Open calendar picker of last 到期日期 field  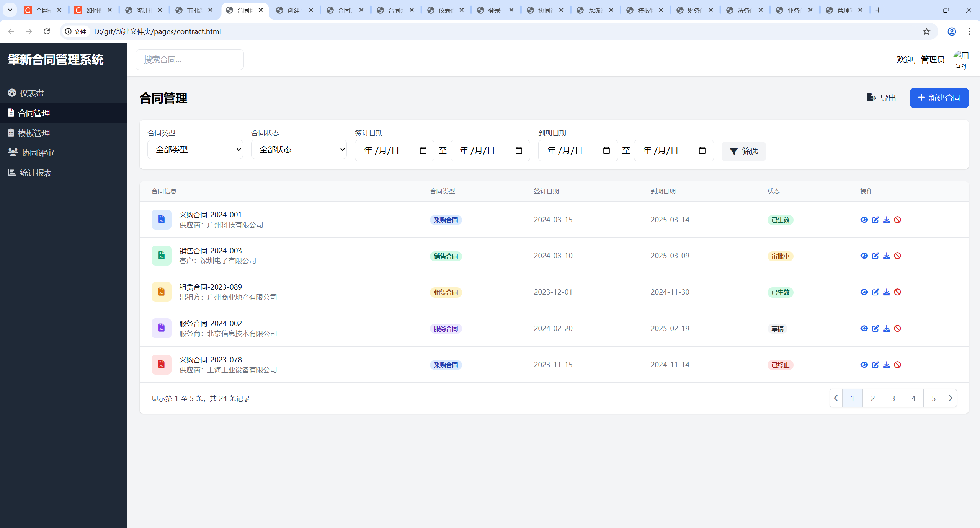click(702, 151)
